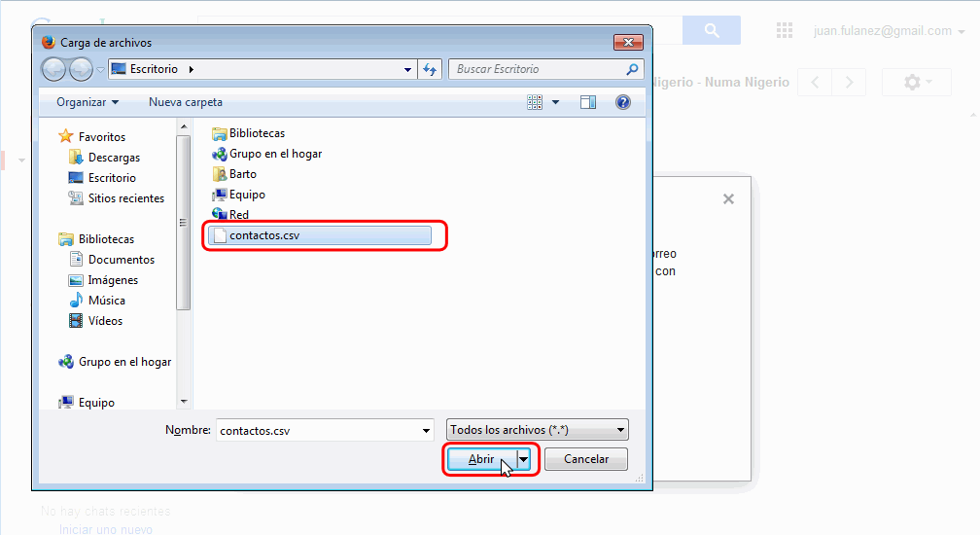Toggle the preview pane icon
This screenshot has height=535, width=980.
coord(588,102)
